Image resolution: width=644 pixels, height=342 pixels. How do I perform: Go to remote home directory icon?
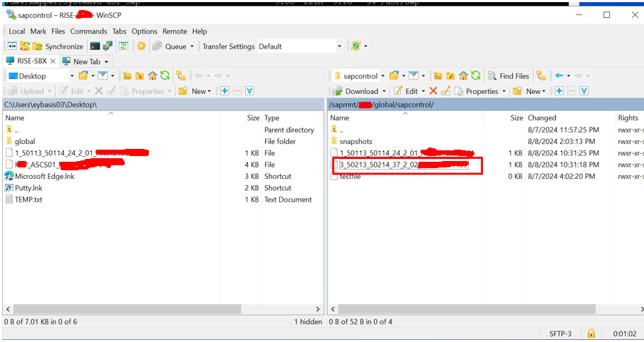pyautogui.click(x=463, y=76)
